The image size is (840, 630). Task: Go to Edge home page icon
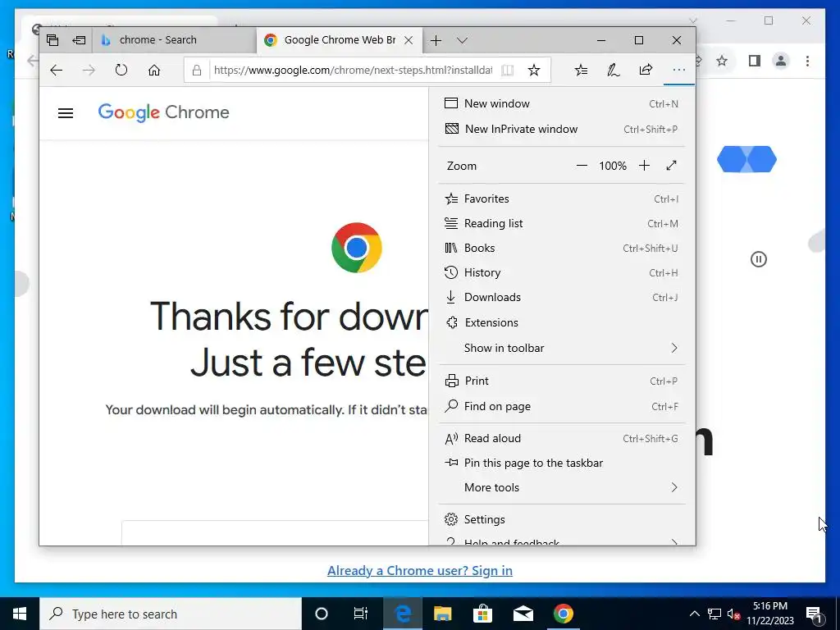[154, 71]
